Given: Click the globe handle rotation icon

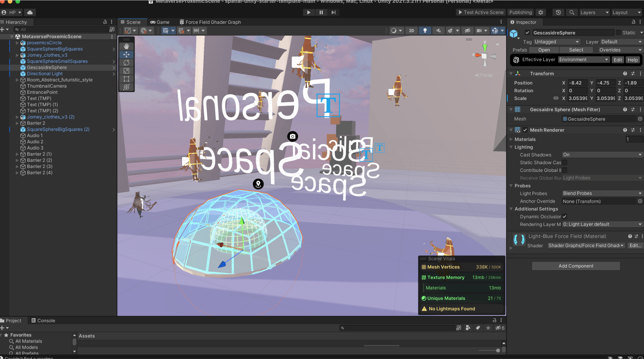Looking at the screenshot, I should pyautogui.click(x=144, y=30).
